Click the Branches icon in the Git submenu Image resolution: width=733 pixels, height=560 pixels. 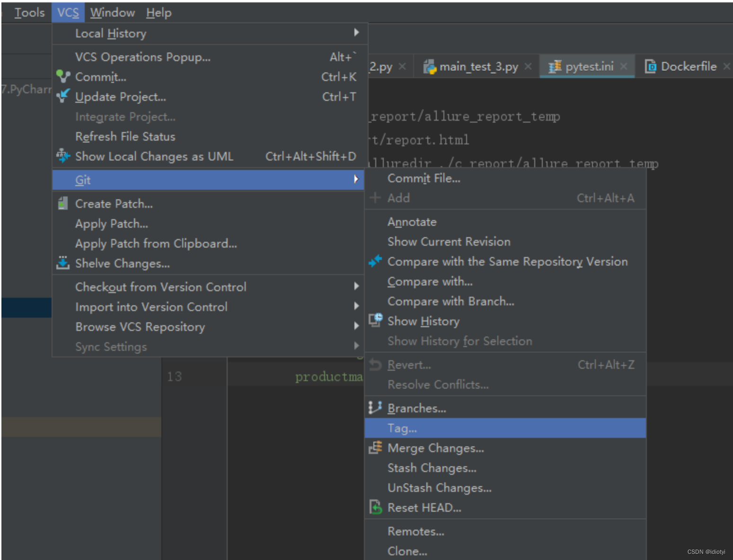[375, 407]
